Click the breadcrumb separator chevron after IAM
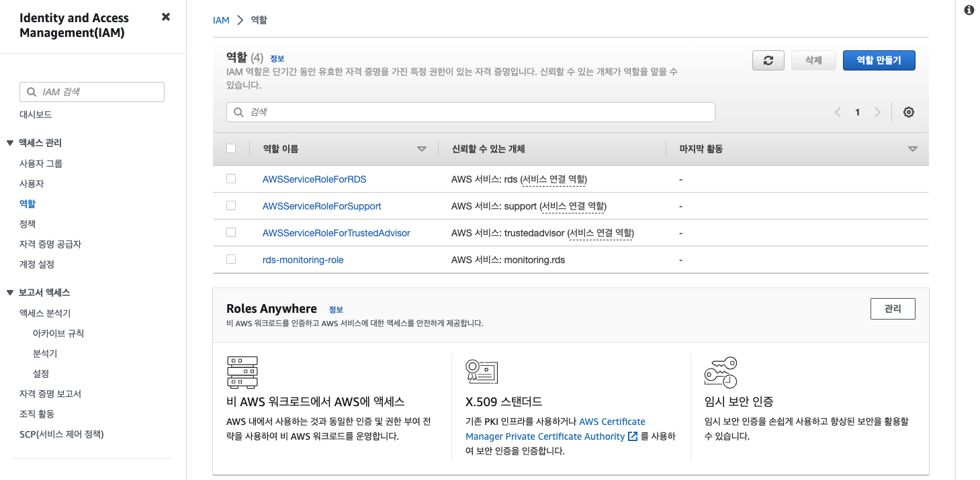Image resolution: width=980 pixels, height=480 pixels. [x=240, y=21]
